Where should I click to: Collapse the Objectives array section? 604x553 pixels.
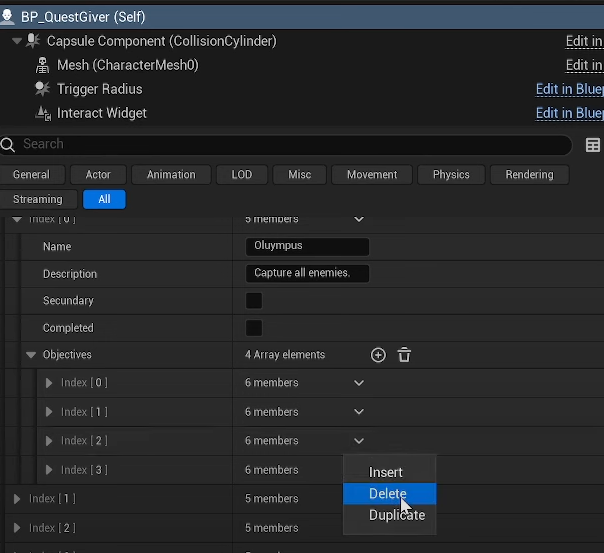[x=31, y=355]
